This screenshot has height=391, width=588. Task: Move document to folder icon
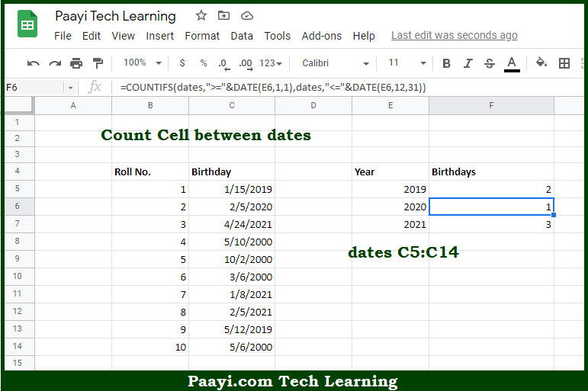[223, 16]
